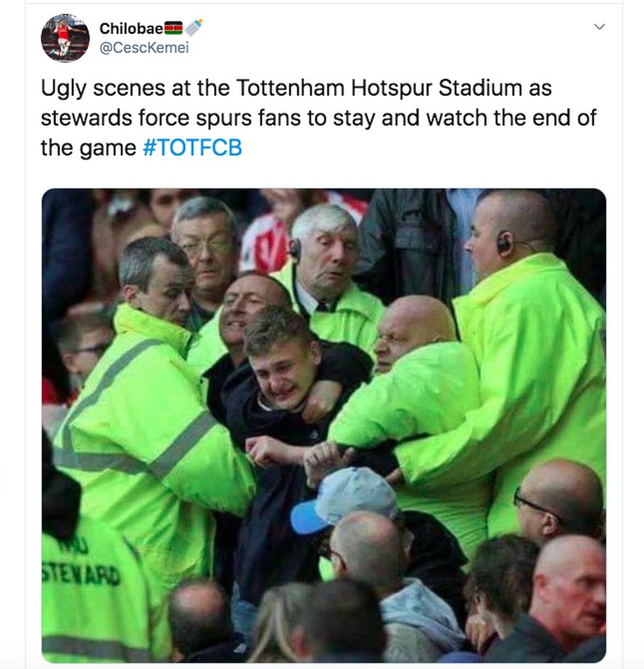
Task: Click the baby bottle emoji beside the name
Action: point(193,28)
